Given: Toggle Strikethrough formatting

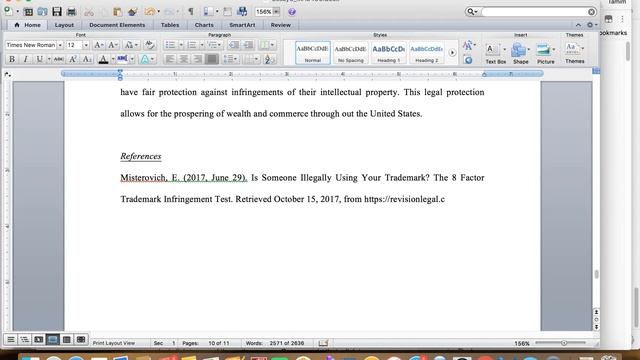Looking at the screenshot, I should (58, 59).
